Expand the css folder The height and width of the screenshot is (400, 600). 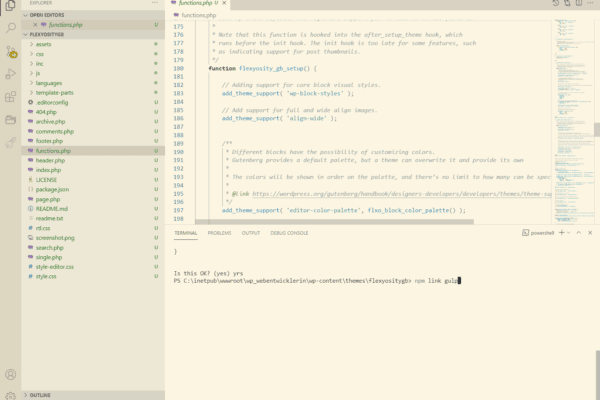pos(93,54)
